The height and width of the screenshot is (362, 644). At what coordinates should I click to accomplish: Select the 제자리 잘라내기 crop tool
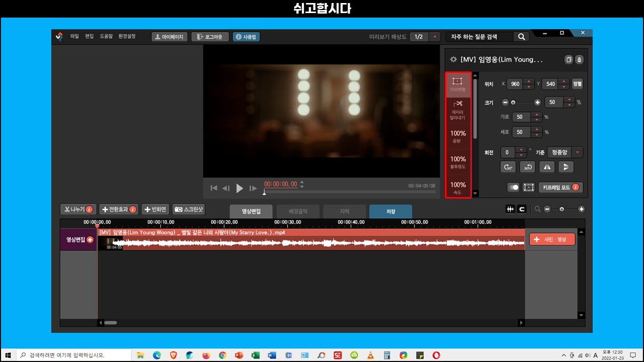tap(458, 110)
